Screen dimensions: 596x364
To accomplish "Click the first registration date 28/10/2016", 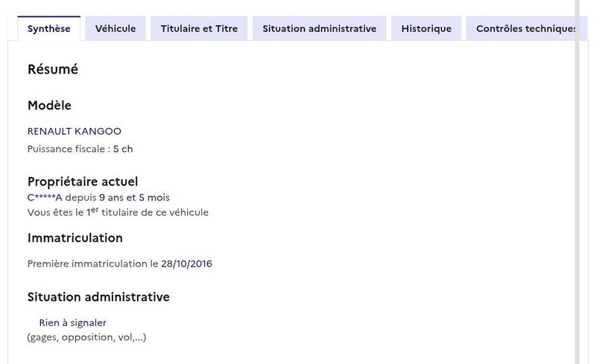I will tap(187, 264).
